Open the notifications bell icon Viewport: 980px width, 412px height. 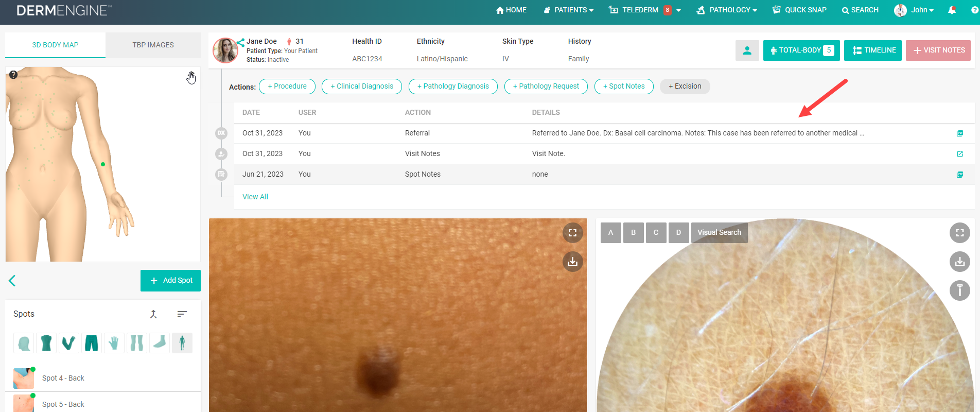952,10
